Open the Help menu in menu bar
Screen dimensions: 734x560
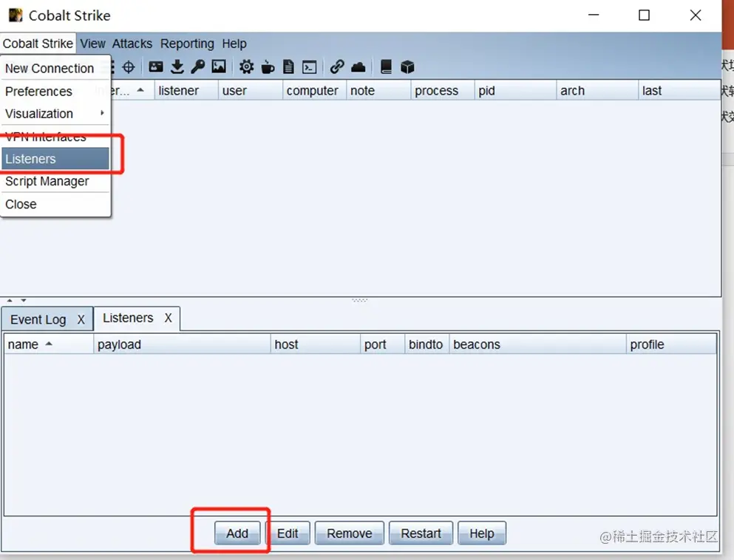(x=234, y=44)
